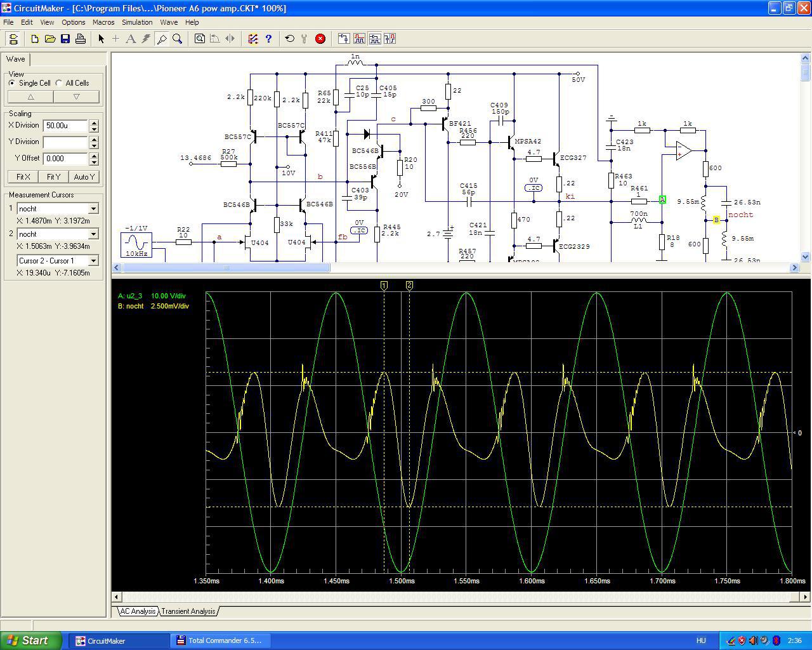Click the blue question mark help icon
812x650 pixels.
pos(268,39)
